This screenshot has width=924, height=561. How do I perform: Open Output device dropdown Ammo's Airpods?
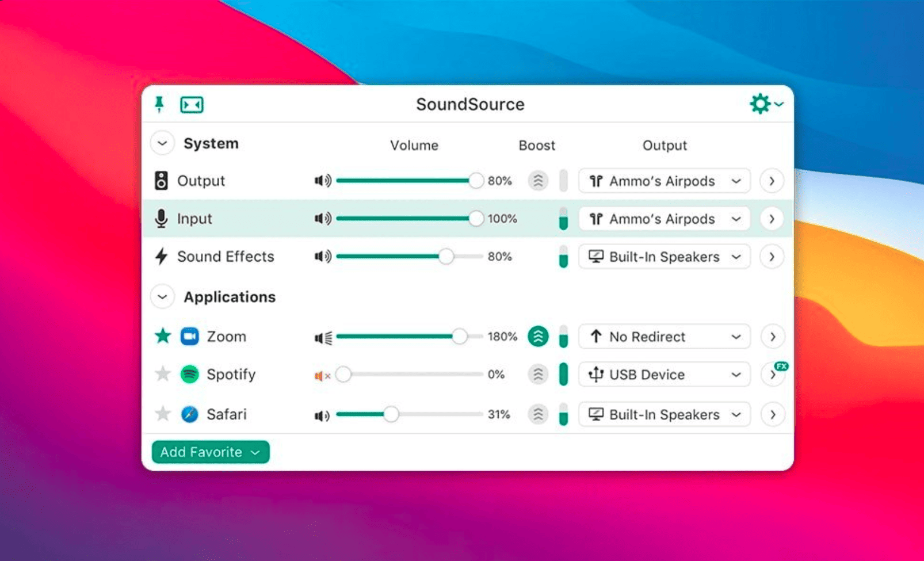tap(665, 181)
